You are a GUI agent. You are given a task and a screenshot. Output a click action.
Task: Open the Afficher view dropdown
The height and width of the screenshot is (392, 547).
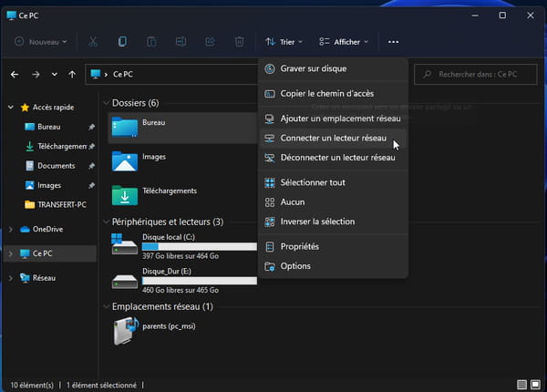344,42
